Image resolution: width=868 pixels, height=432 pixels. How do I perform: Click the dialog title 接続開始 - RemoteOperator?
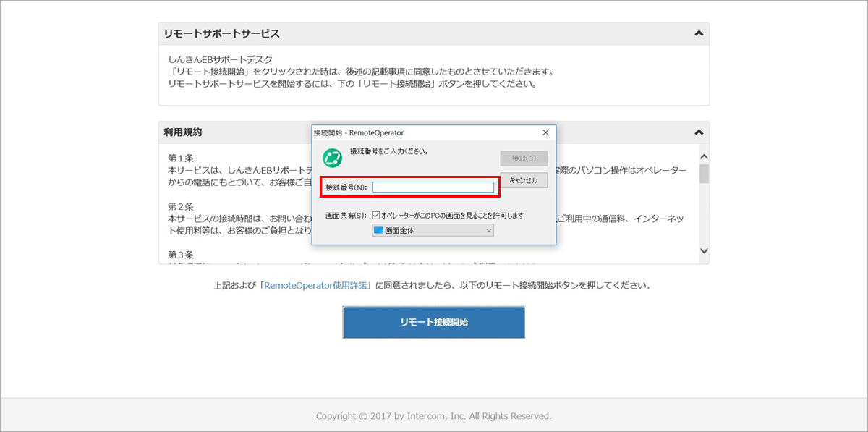click(359, 133)
